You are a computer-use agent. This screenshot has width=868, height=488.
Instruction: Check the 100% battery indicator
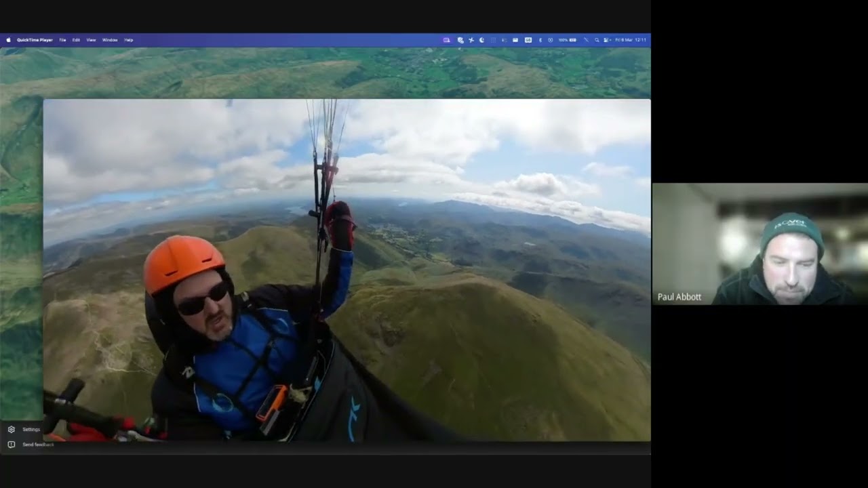(x=567, y=40)
